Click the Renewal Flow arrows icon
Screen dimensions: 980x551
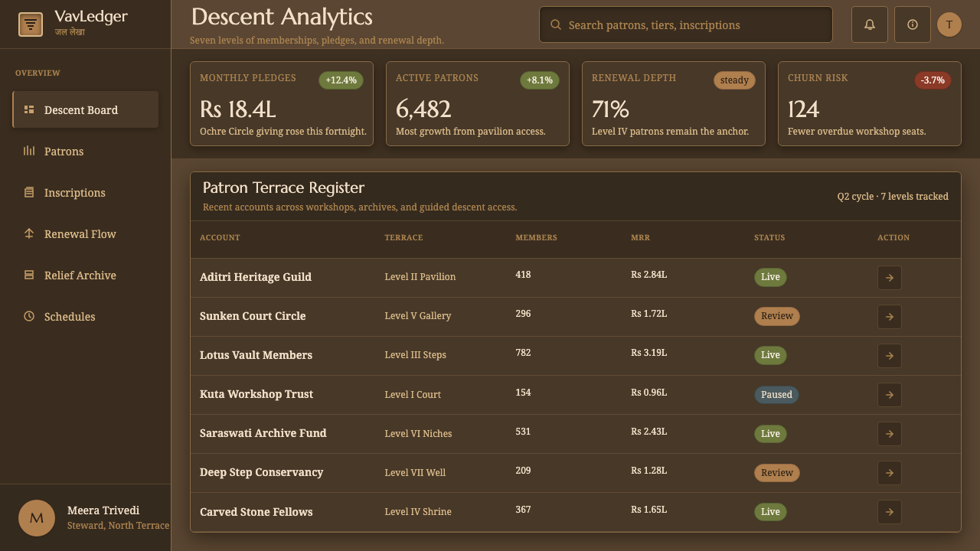pyautogui.click(x=29, y=233)
